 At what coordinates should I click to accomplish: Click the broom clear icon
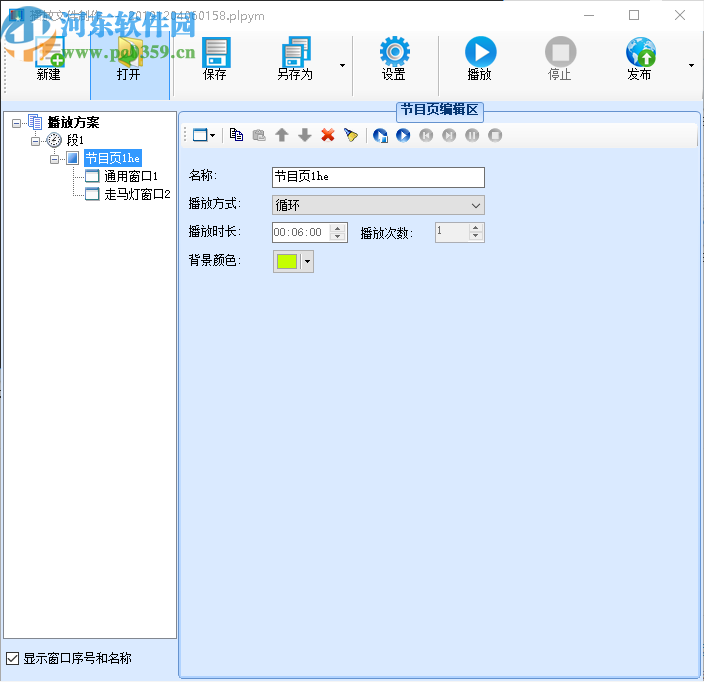(351, 135)
